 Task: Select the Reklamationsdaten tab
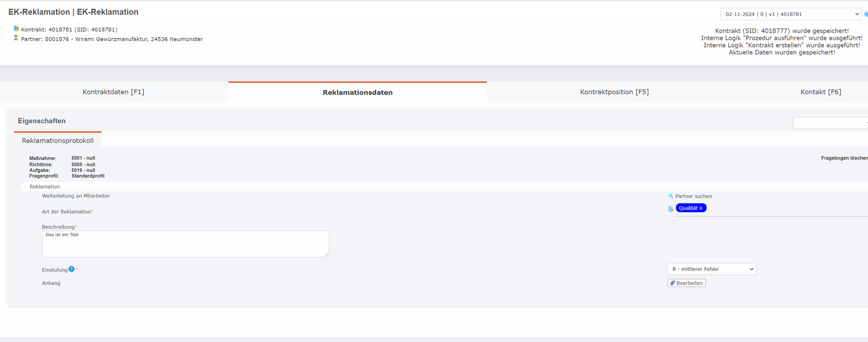point(357,93)
